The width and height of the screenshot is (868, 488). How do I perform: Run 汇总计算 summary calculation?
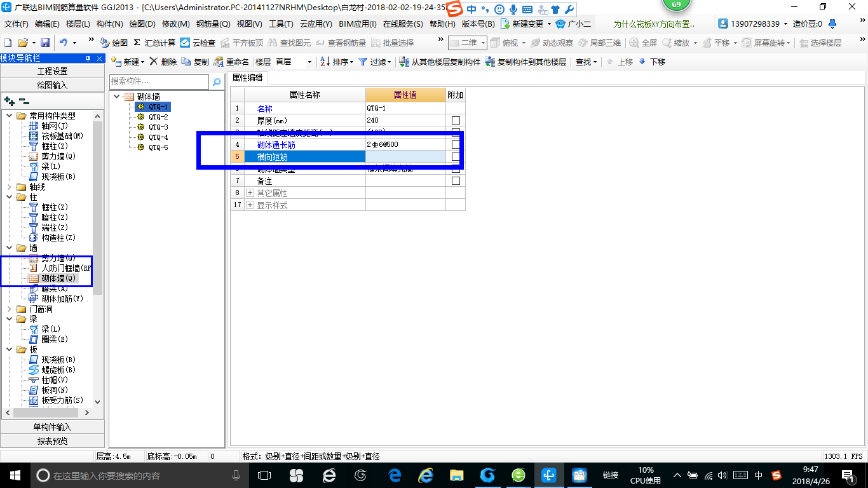[x=154, y=43]
